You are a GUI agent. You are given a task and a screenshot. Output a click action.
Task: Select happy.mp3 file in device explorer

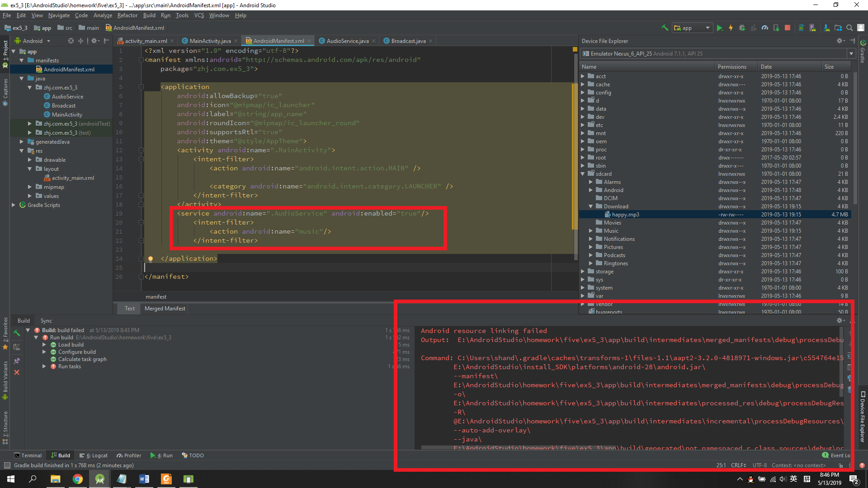pos(715,215)
